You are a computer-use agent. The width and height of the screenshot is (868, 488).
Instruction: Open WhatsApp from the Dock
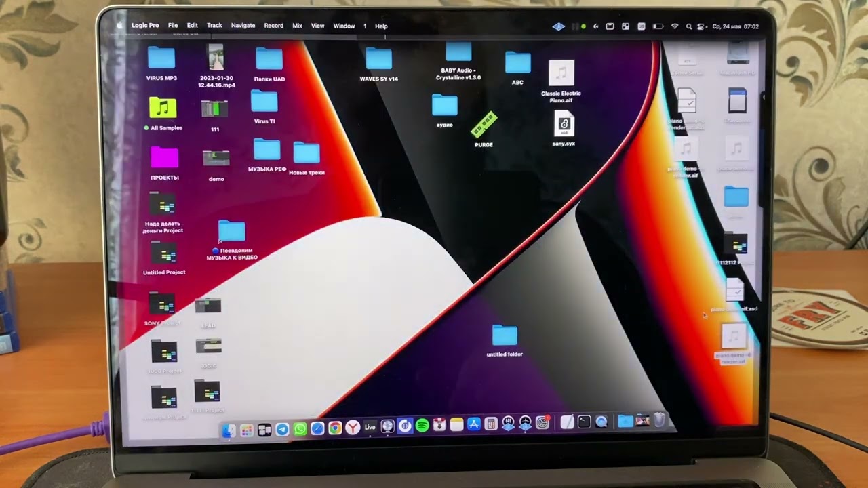click(x=300, y=429)
